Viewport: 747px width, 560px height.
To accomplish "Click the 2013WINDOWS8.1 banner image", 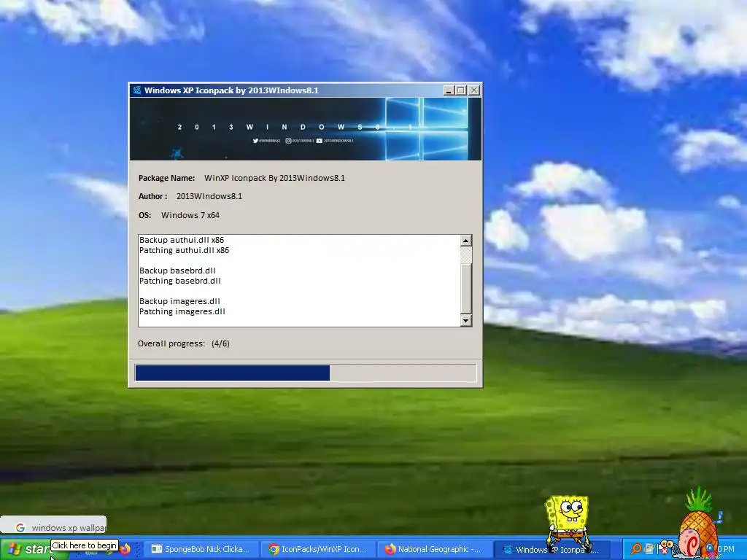I will (x=306, y=128).
